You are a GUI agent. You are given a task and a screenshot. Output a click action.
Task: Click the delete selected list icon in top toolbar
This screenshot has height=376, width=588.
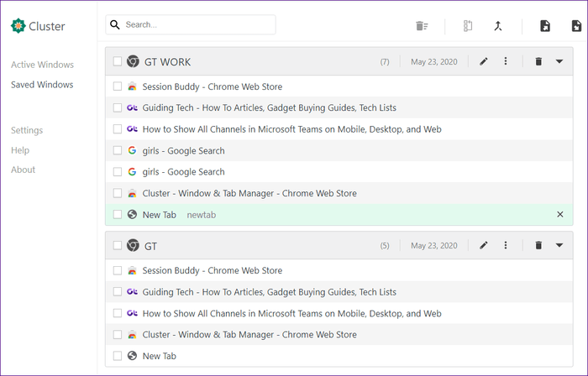(422, 26)
